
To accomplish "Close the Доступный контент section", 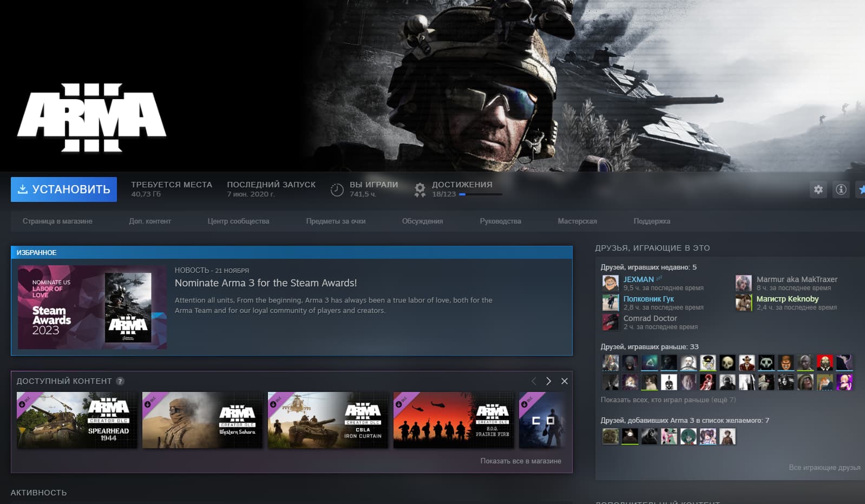I will pos(565,381).
